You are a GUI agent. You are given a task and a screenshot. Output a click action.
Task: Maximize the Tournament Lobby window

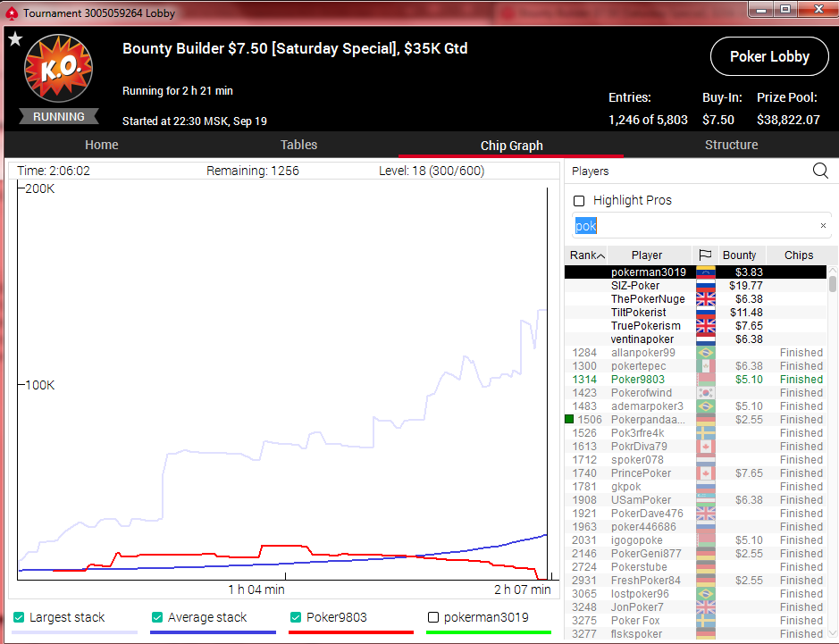coord(785,9)
